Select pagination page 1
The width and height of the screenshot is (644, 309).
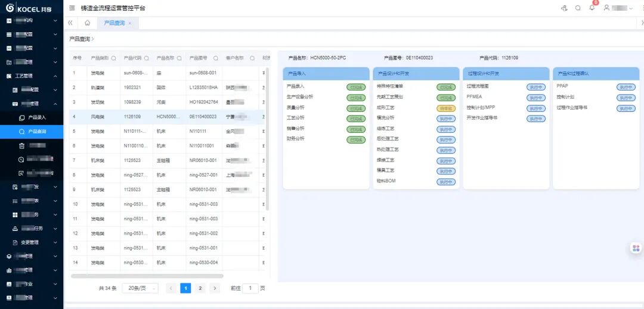click(185, 288)
